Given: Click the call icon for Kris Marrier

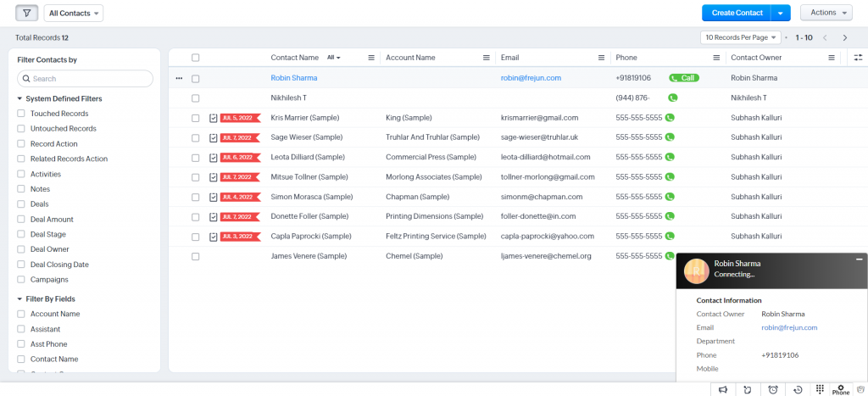Looking at the screenshot, I should pos(670,118).
